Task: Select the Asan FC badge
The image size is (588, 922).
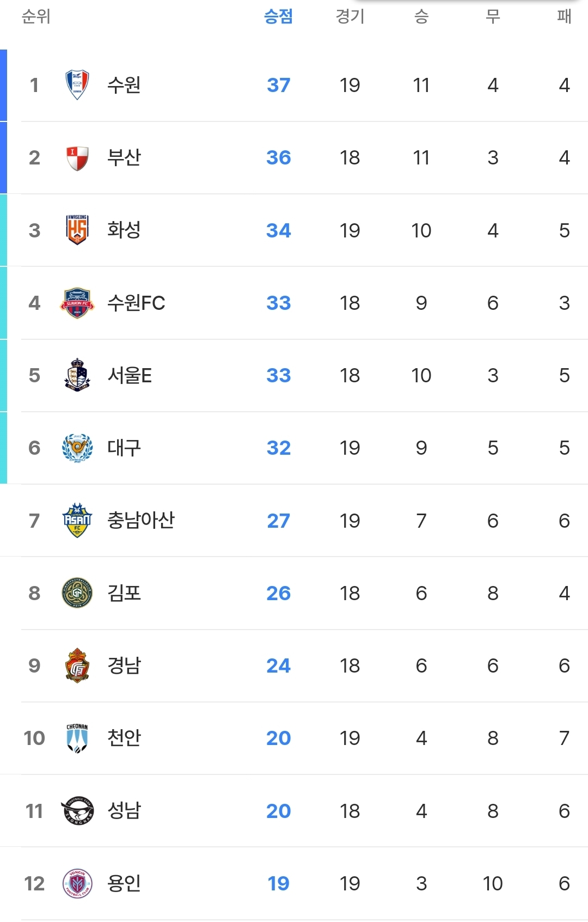Action: pyautogui.click(x=77, y=521)
